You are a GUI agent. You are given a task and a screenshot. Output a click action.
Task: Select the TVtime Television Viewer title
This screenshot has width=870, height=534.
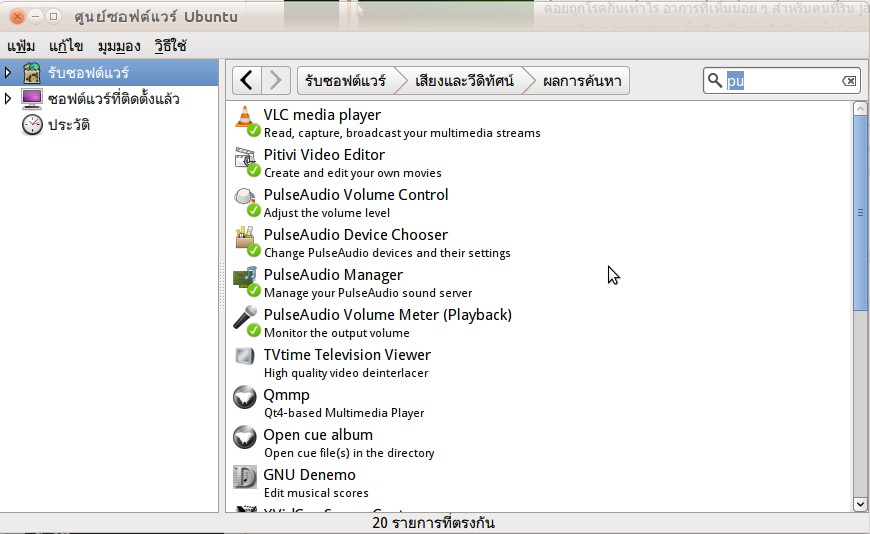(x=347, y=355)
